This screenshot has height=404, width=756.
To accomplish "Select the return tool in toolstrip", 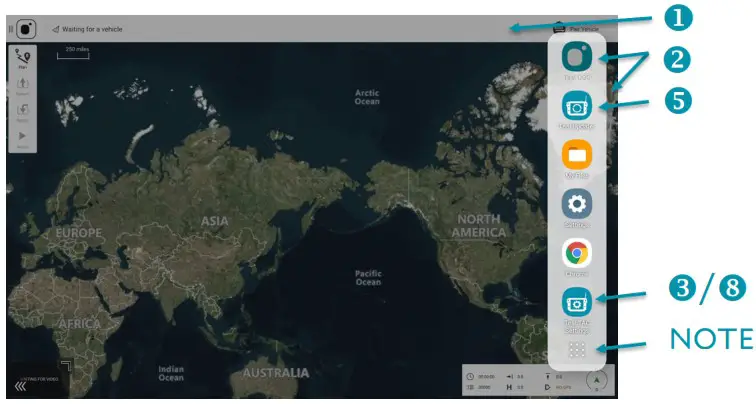I will point(23,112).
